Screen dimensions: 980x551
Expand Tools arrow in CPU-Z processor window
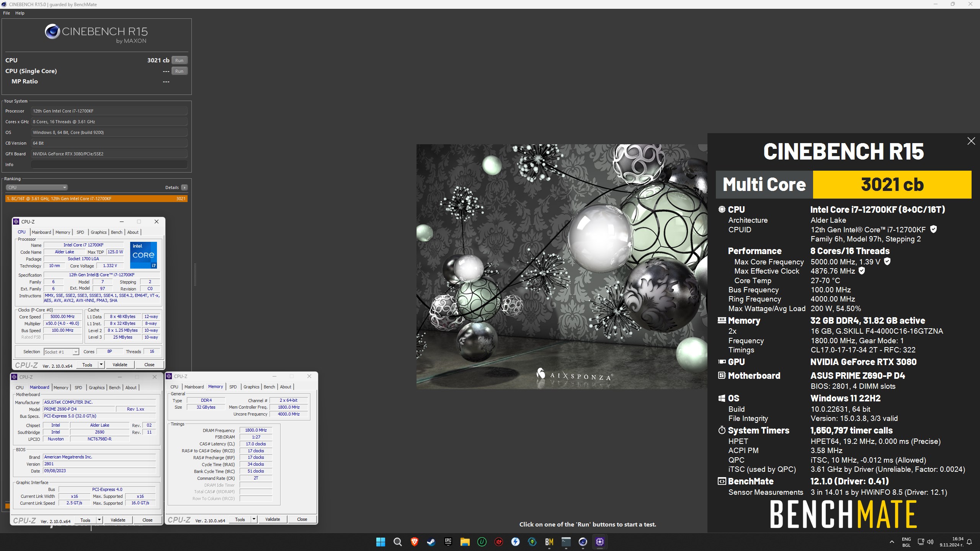pos(101,365)
